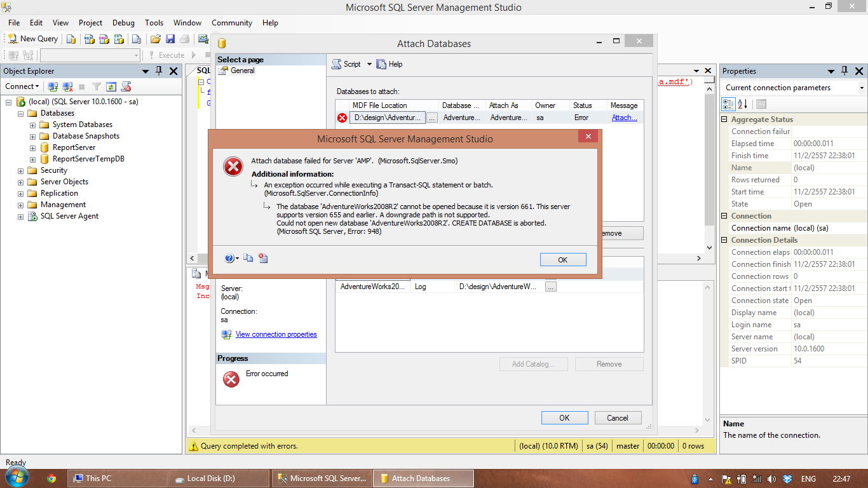Open the Community menu
The width and height of the screenshot is (868, 488).
[232, 23]
